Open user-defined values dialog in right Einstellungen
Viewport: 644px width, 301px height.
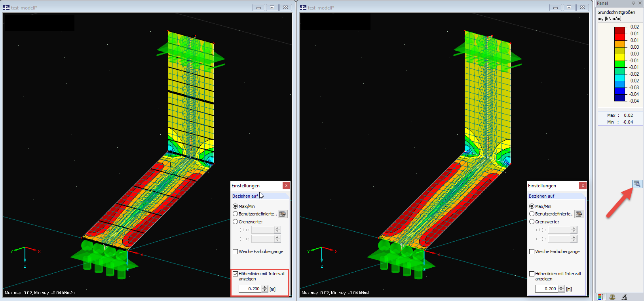tap(579, 214)
